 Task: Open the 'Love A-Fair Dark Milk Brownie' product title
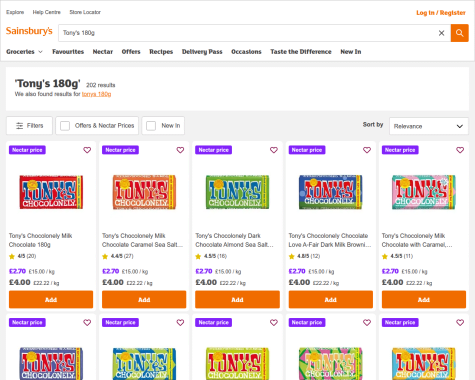click(330, 240)
